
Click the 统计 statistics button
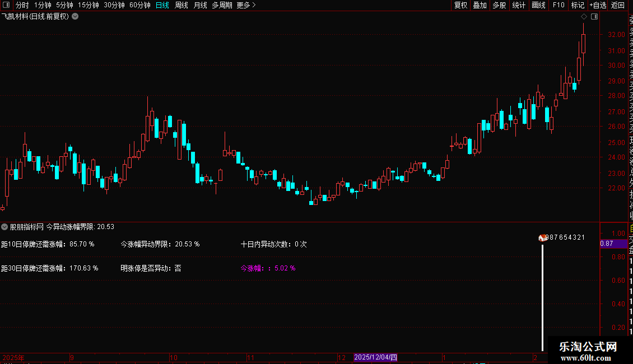click(x=519, y=5)
